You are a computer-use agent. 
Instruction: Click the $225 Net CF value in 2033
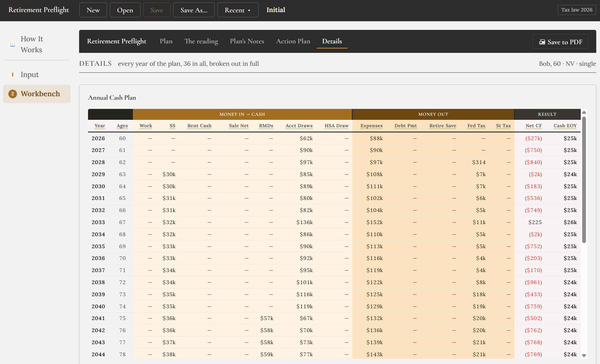click(535, 222)
